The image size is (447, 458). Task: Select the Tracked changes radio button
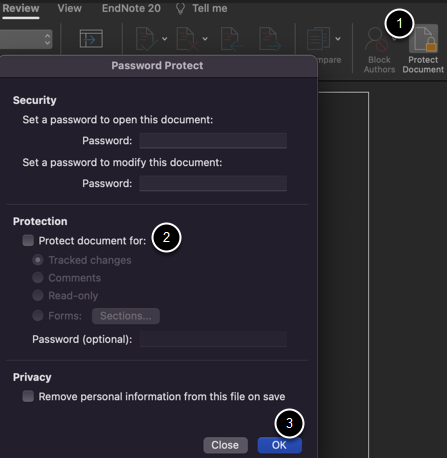tap(38, 260)
